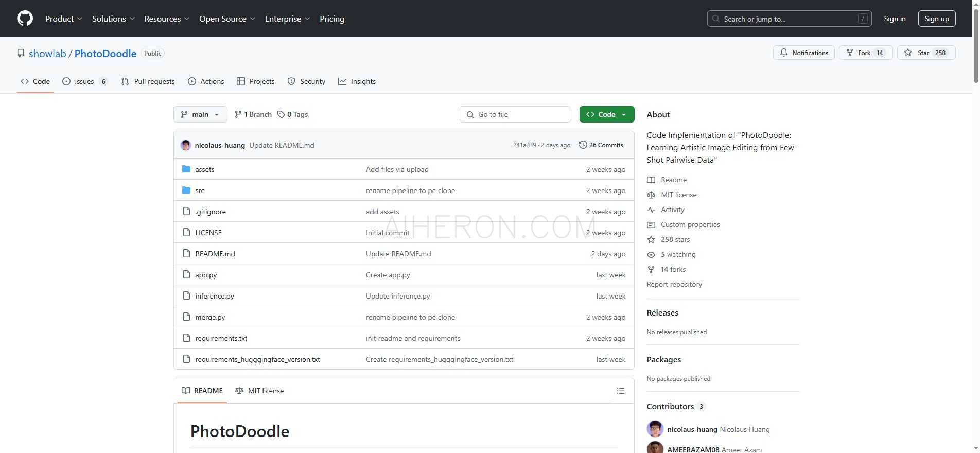The width and height of the screenshot is (980, 453).
Task: Switch to the Issues tab
Action: pyautogui.click(x=85, y=81)
